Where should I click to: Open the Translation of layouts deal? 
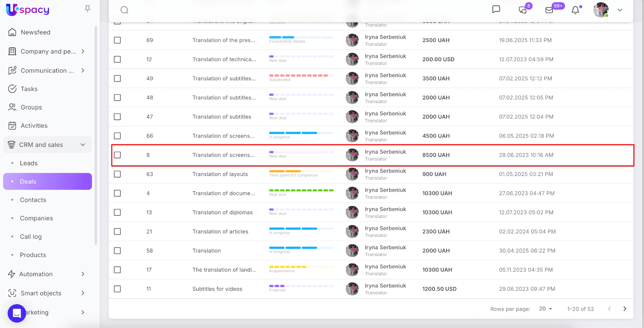click(x=220, y=174)
